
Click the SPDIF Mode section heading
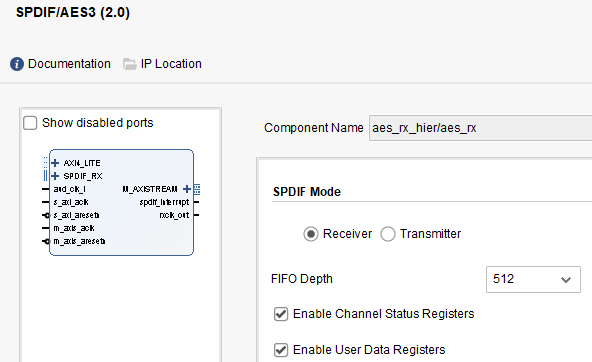[307, 192]
